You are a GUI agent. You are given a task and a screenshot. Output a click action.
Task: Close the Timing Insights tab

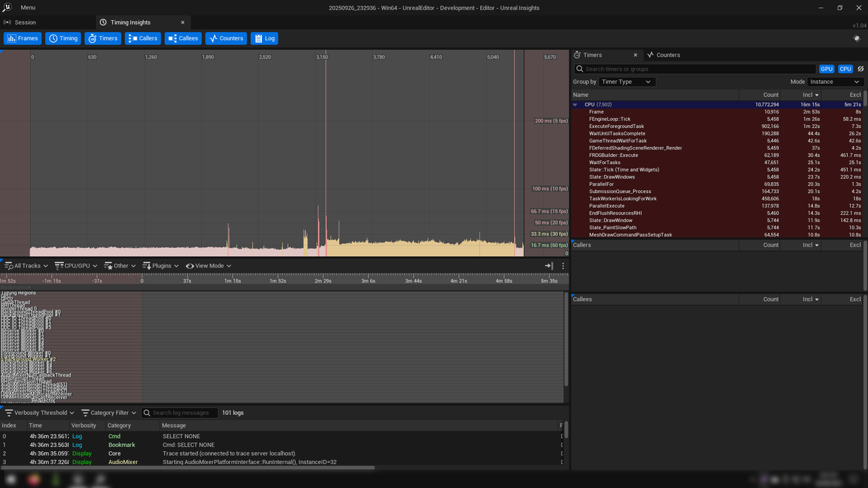coord(182,22)
